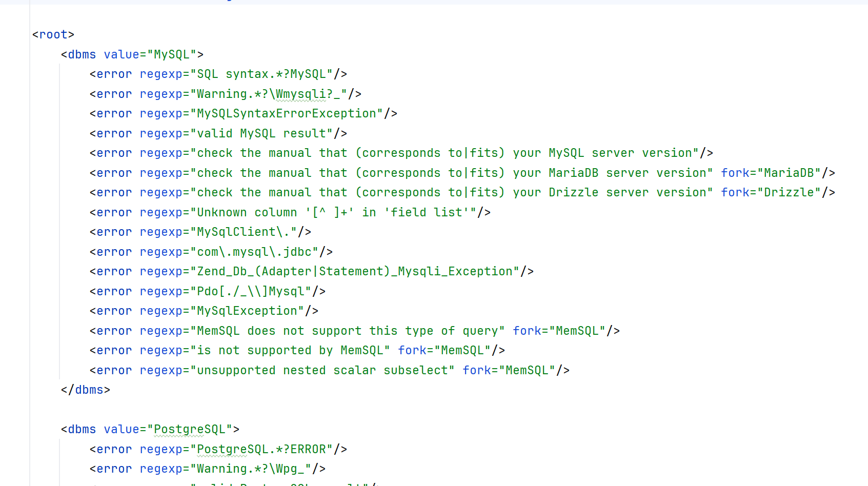
Task: Click the PostgreSQL.*?ERROR regexp line
Action: (218, 449)
